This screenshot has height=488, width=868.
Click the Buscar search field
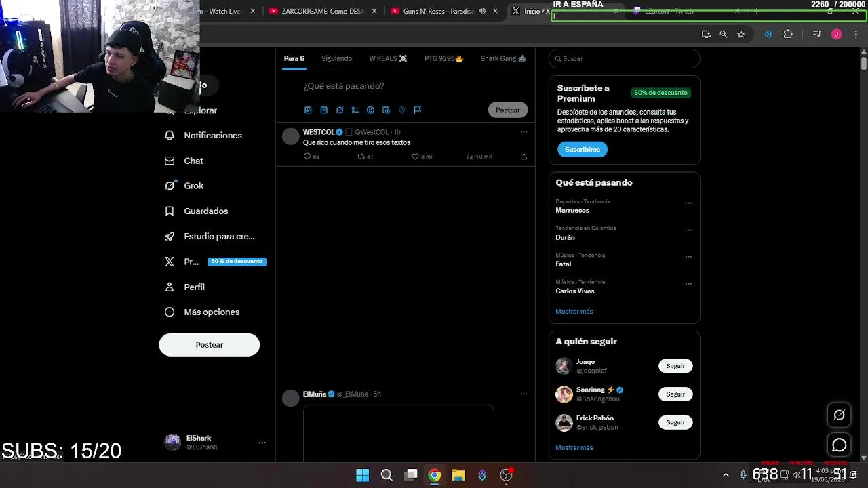click(x=624, y=58)
